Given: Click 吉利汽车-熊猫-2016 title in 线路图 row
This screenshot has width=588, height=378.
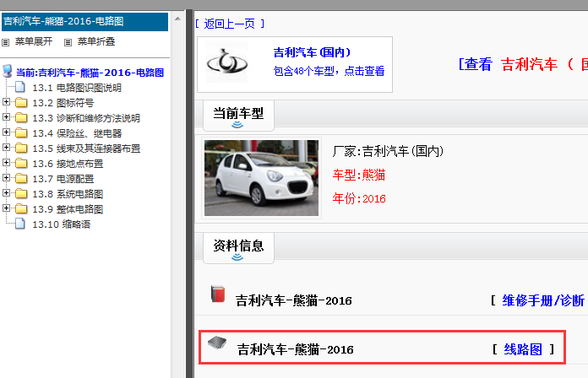Looking at the screenshot, I should coord(296,349).
